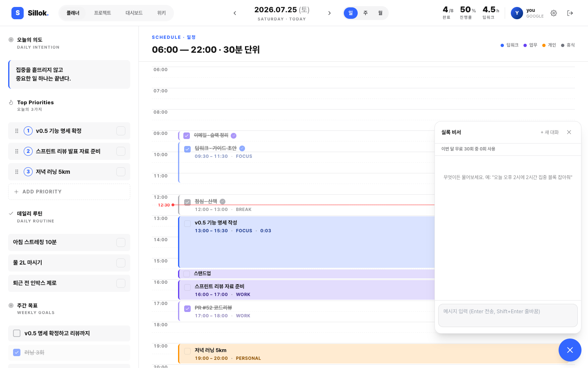Go to previous day arrow
Image resolution: width=588 pixels, height=368 pixels.
tap(235, 13)
